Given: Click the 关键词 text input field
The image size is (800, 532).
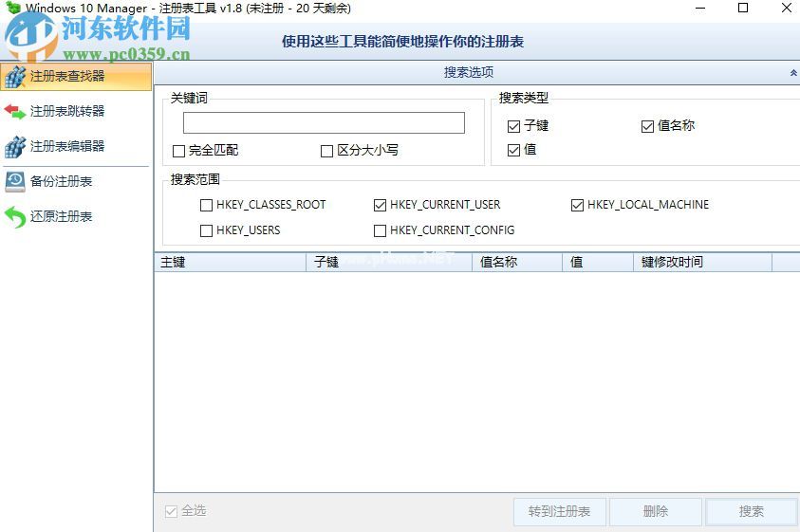Looking at the screenshot, I should (324, 123).
